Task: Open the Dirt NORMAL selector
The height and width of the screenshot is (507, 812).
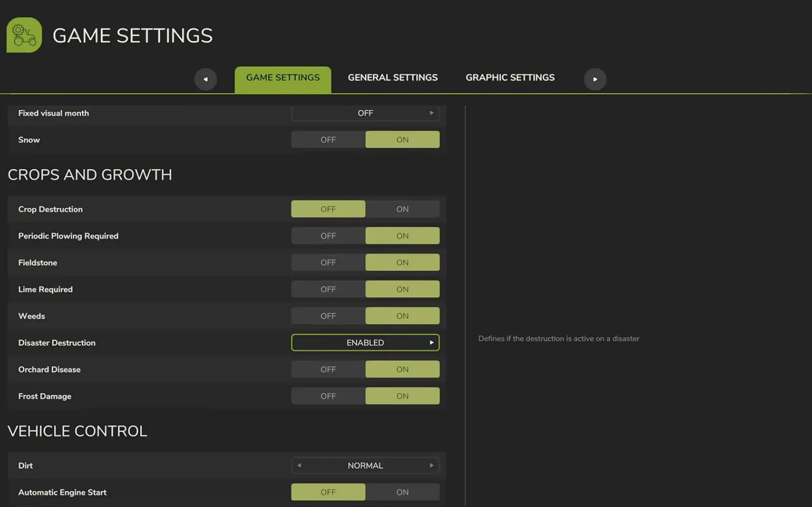Action: (365, 466)
